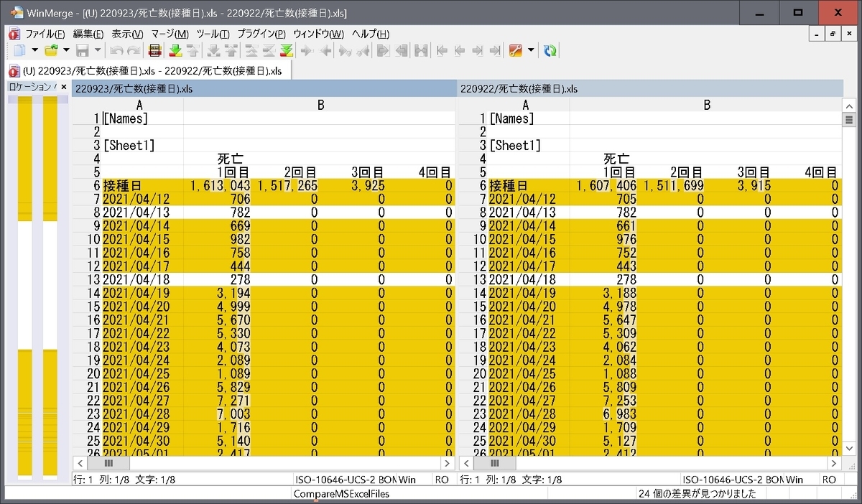Viewport: 862px width, 504px height.
Task: Click the Previous Conflict icon
Action: tap(231, 50)
